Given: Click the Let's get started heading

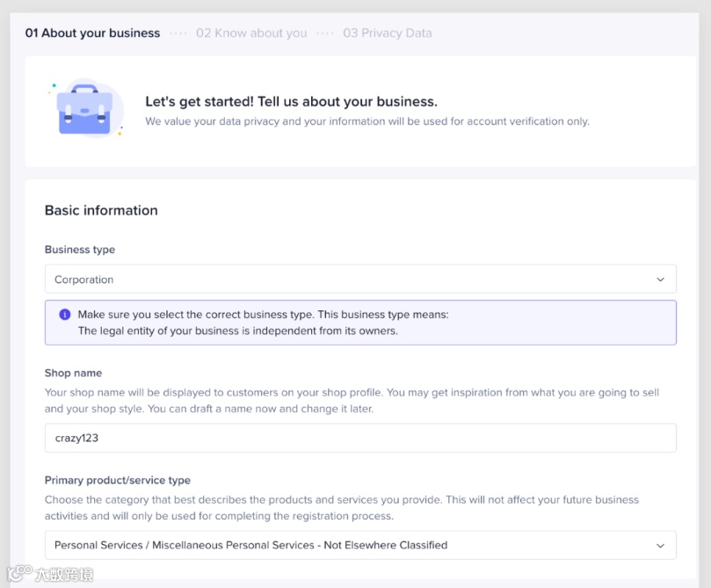Looking at the screenshot, I should coord(291,102).
